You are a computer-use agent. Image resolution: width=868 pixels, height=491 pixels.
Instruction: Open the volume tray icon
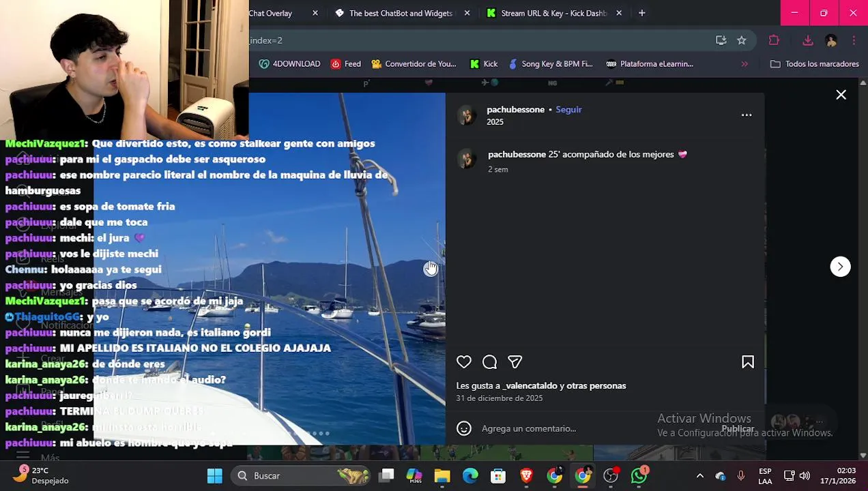805,476
